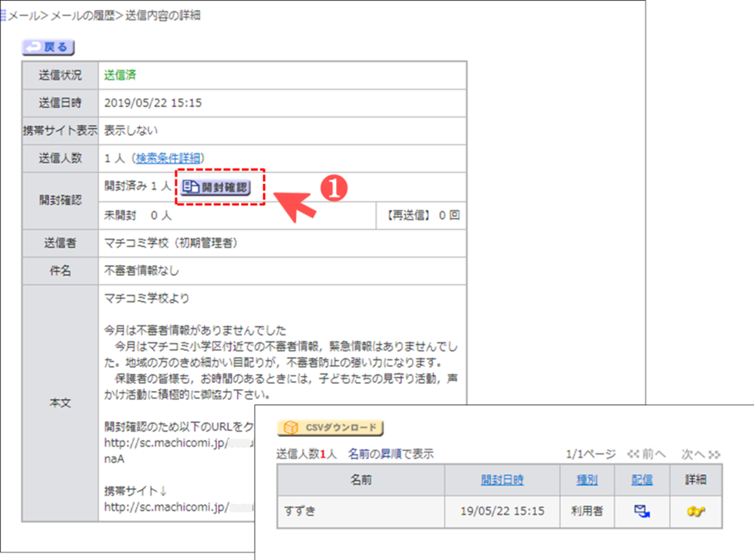The height and width of the screenshot is (560, 754).
Task: Navigate to メールの履歴 in the breadcrumb
Action: tap(83, 16)
